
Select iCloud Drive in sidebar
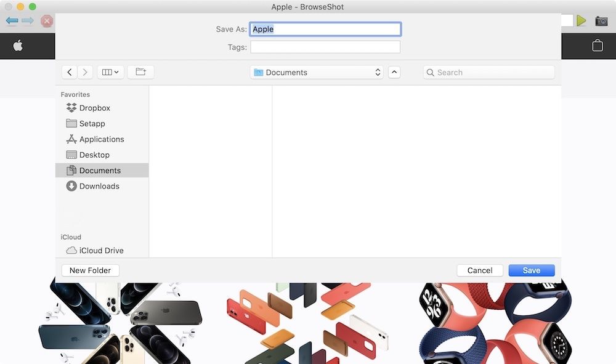[101, 251]
